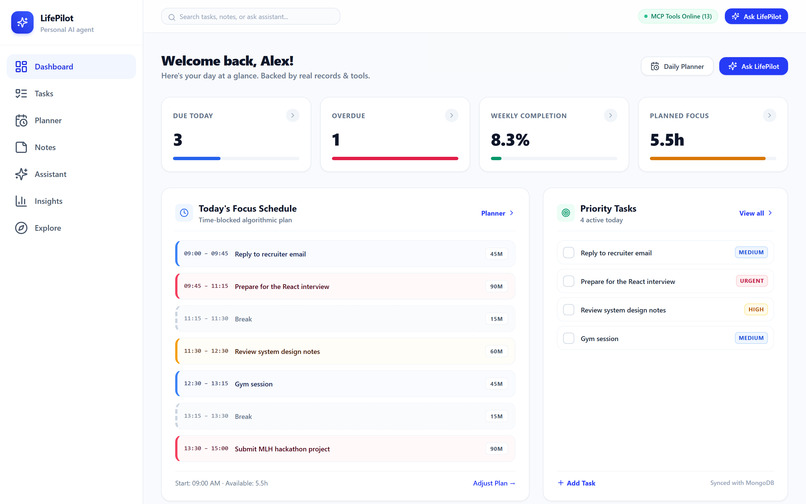Image resolution: width=806 pixels, height=504 pixels.
Task: Click the MCP Tools Online (13) badge
Action: [x=678, y=16]
